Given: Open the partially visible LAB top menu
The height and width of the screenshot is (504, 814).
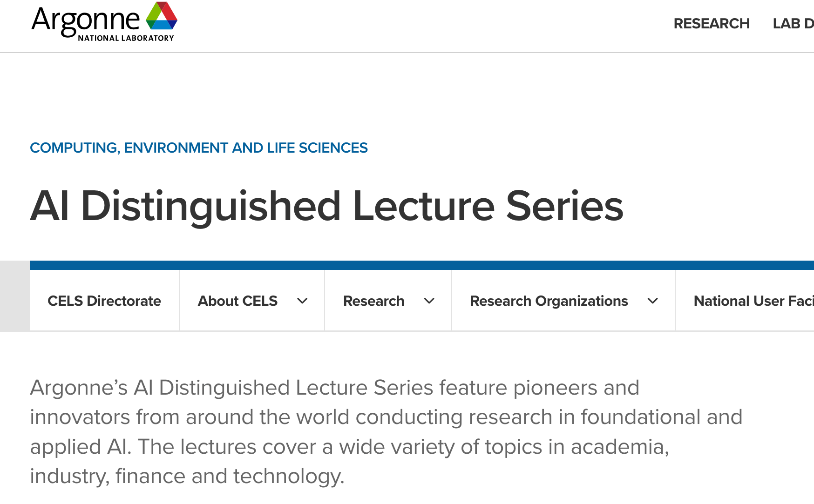Looking at the screenshot, I should [793, 24].
